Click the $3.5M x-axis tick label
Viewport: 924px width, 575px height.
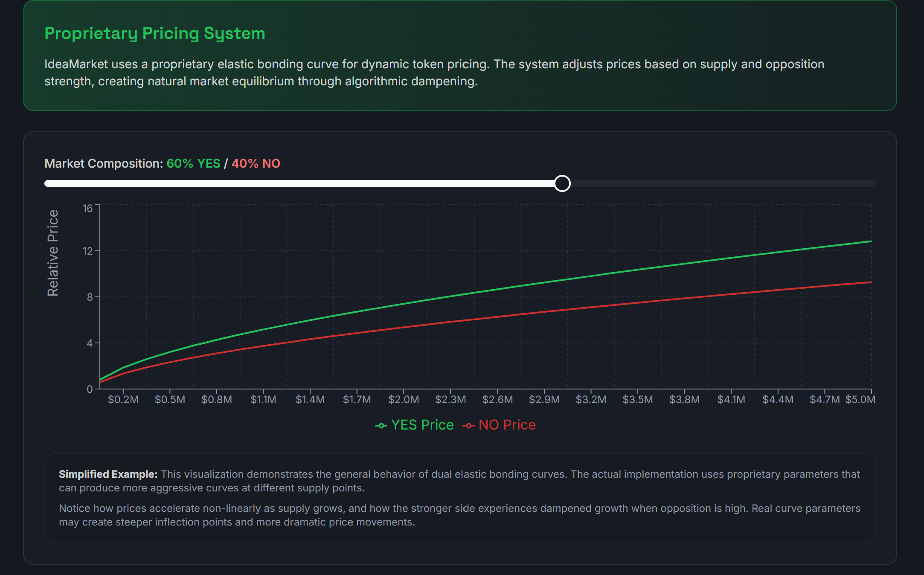tap(637, 400)
